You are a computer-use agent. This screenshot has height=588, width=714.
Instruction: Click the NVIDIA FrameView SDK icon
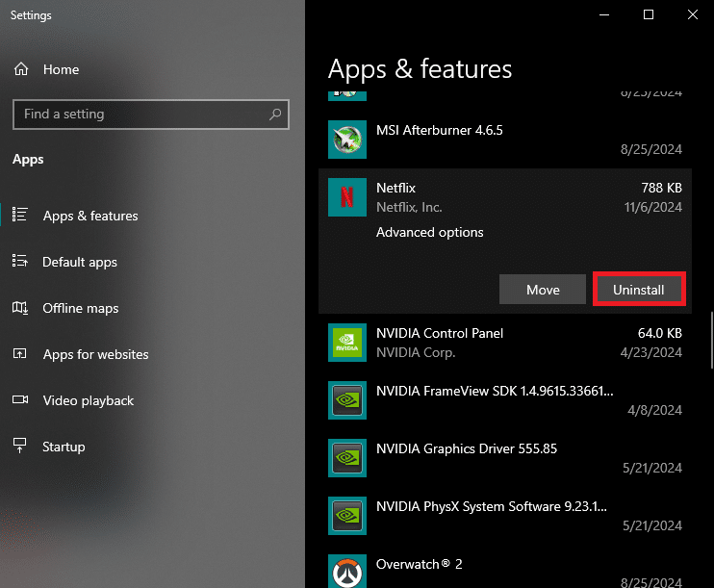click(x=346, y=400)
